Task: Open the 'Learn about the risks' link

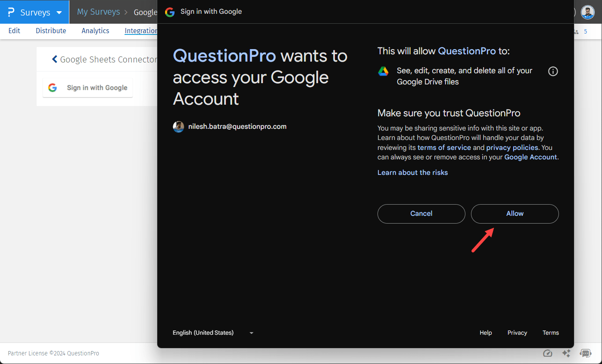Action: (x=412, y=172)
